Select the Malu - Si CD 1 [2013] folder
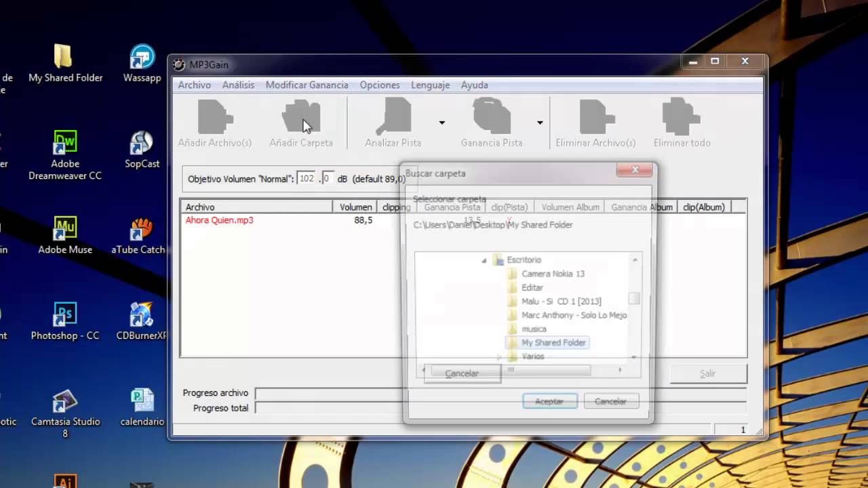Screen dimensions: 868x488 click(561, 302)
